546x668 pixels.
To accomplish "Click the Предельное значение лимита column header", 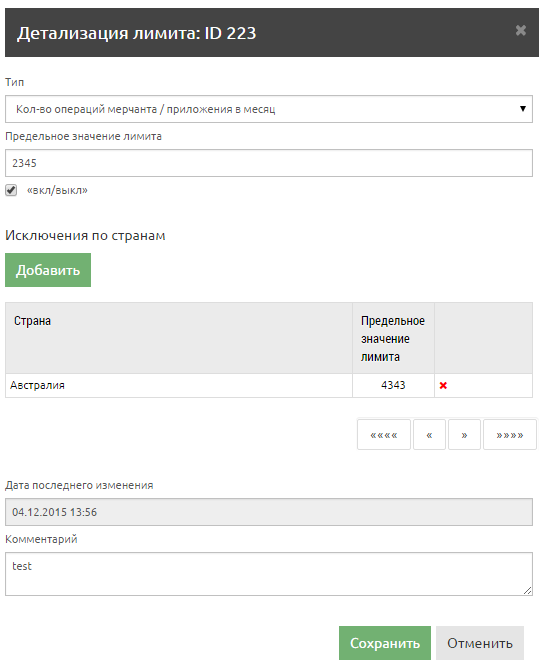I will [393, 338].
